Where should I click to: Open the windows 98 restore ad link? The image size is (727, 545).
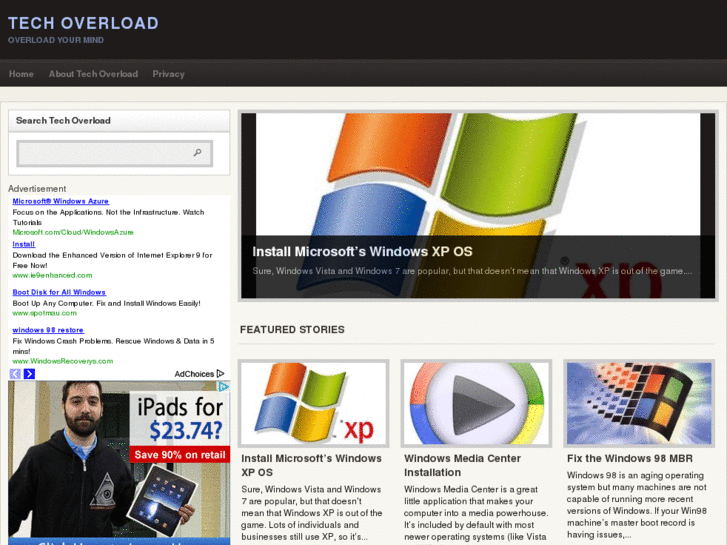tap(48, 330)
